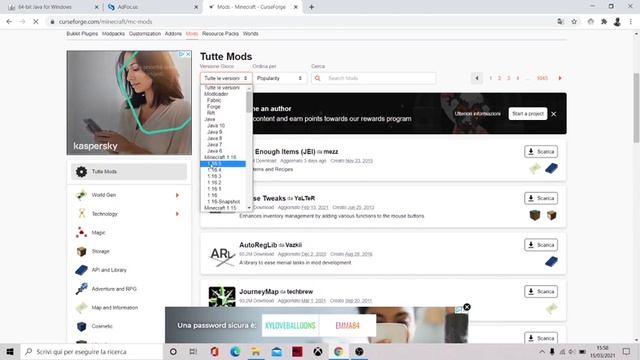Bookmark this page with star icon
The width and height of the screenshot is (640, 360).
pyautogui.click(x=574, y=22)
